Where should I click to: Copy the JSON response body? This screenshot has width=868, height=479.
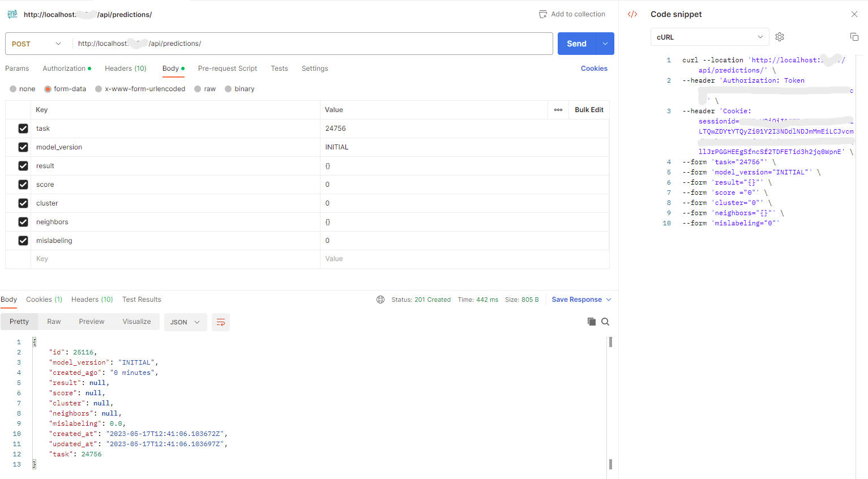click(x=591, y=321)
